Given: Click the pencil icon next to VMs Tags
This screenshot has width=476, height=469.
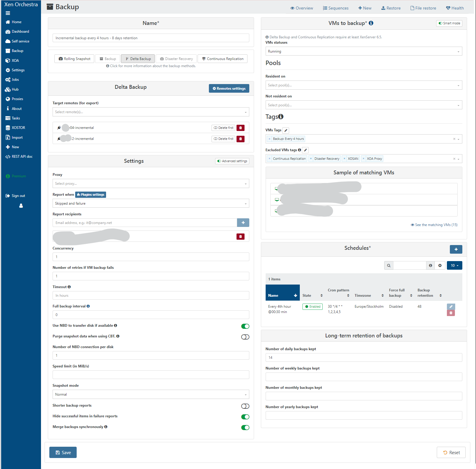Looking at the screenshot, I should pos(286,130).
